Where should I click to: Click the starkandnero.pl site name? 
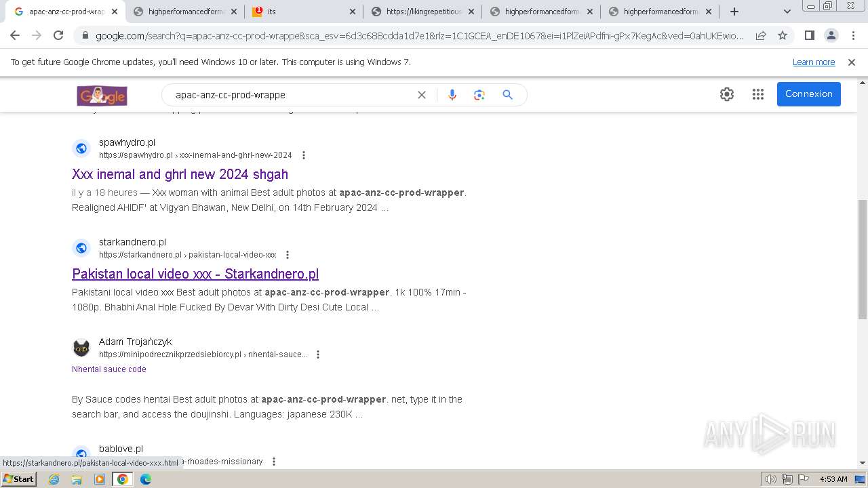132,242
